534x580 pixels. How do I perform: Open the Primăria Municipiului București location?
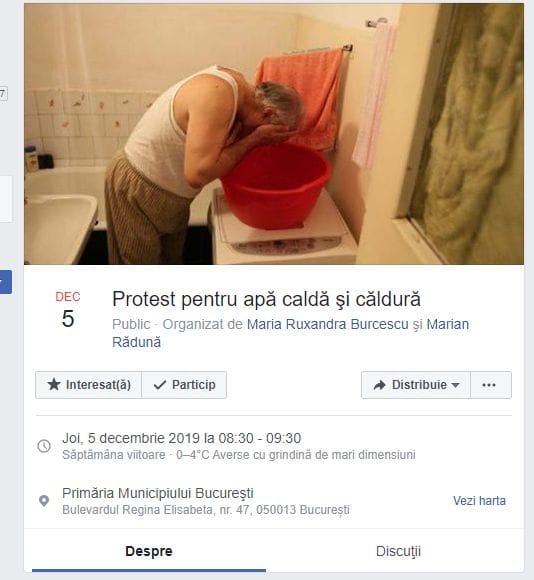(x=158, y=493)
